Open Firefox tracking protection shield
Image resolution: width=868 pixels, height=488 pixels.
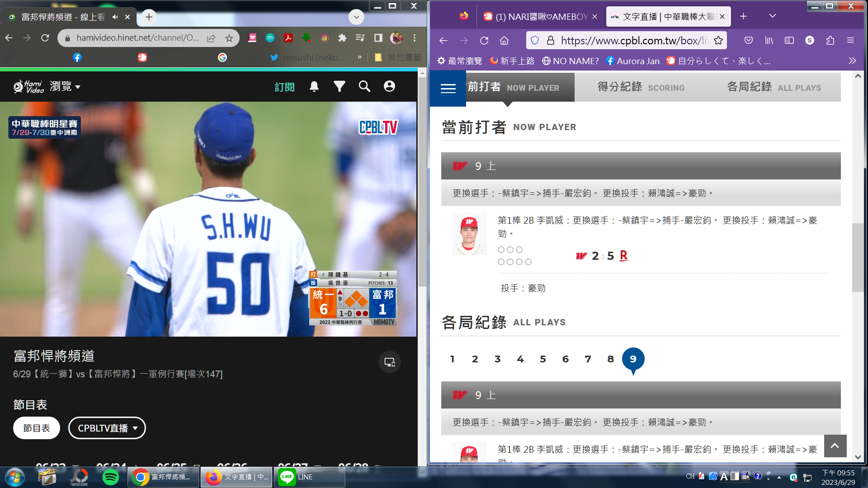point(535,41)
